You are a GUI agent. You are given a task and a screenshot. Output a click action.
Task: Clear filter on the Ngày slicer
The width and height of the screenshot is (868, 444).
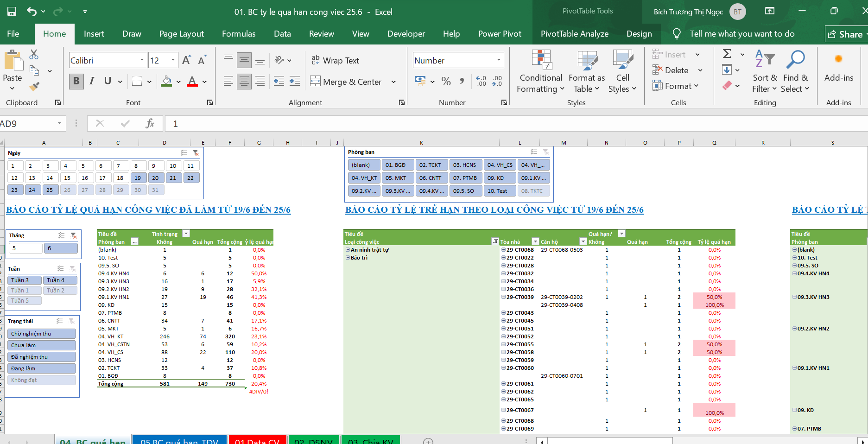(x=196, y=153)
